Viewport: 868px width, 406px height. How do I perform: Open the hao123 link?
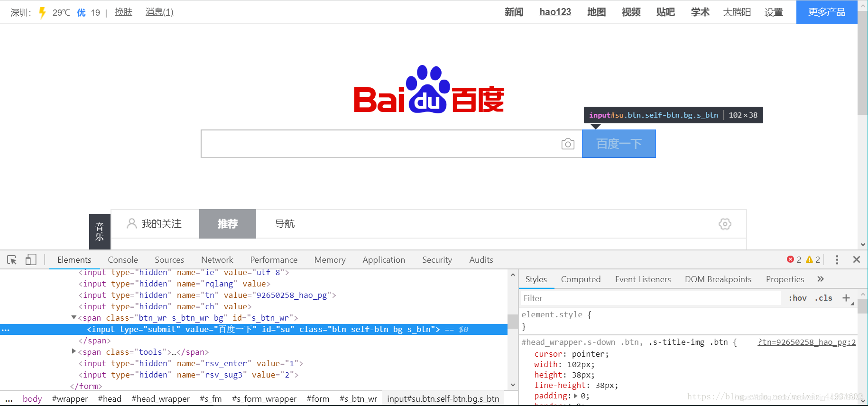(555, 12)
